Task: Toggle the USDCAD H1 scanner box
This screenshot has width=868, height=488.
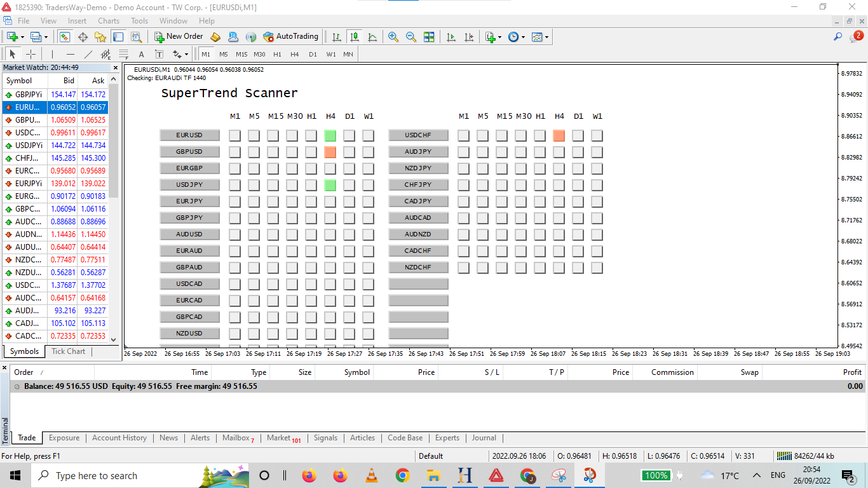Action: point(311,284)
